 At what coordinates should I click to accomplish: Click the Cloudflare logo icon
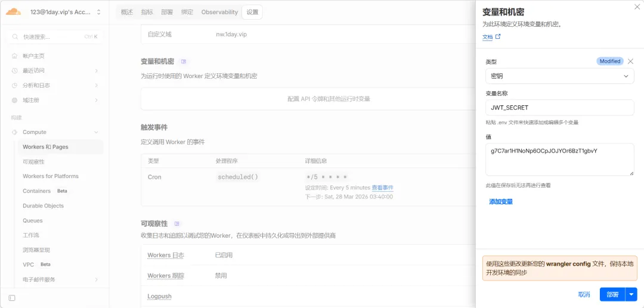pos(13,12)
